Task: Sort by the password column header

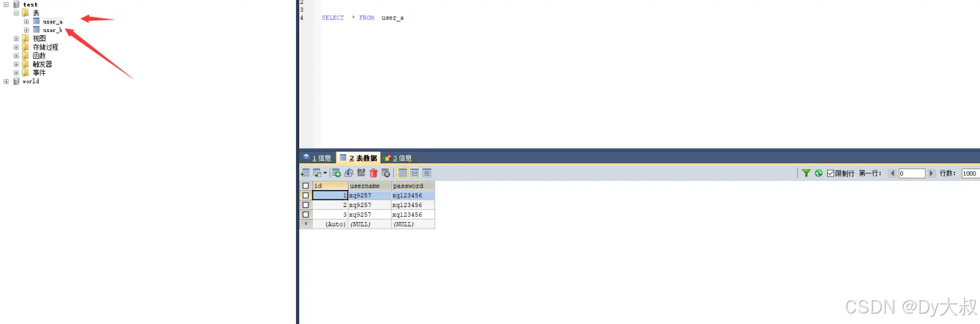Action: tap(413, 186)
